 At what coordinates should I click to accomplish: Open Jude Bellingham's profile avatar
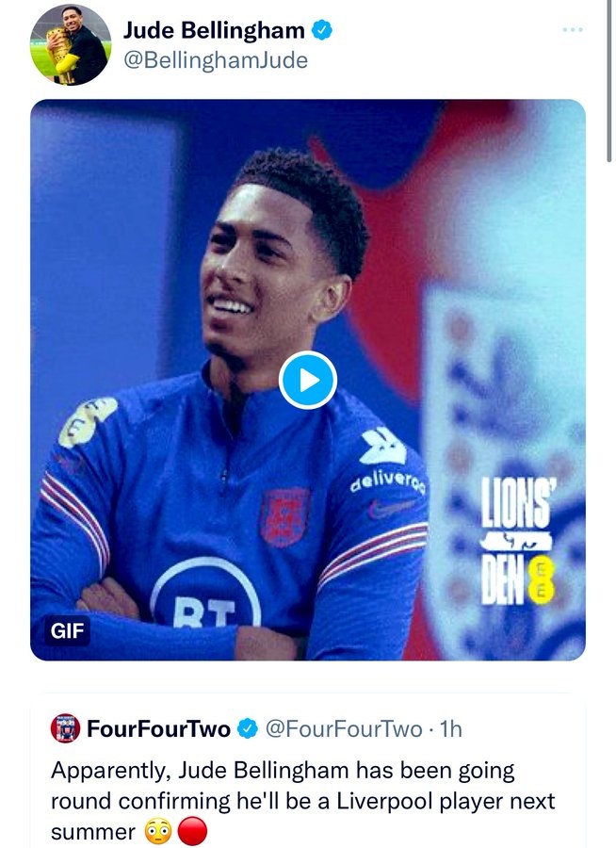point(70,44)
